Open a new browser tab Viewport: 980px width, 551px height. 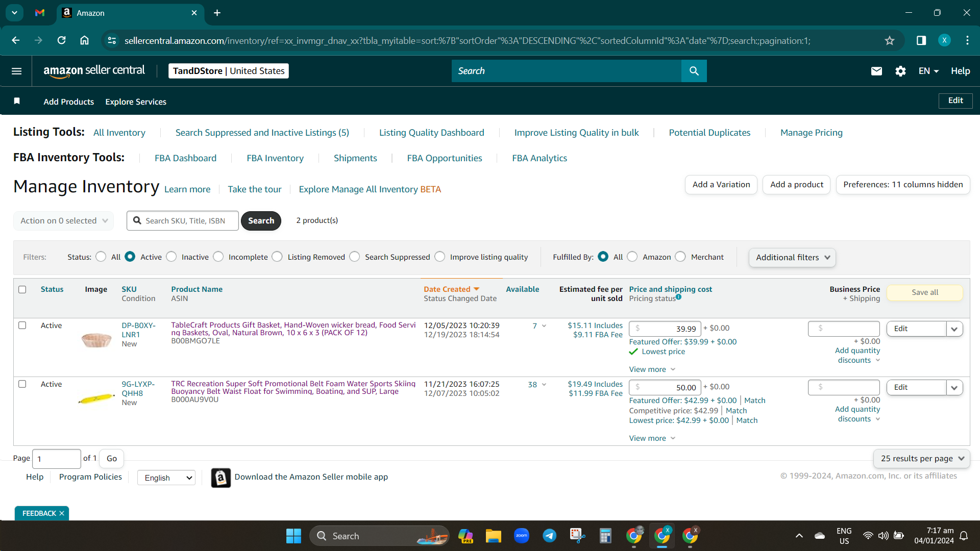[217, 13]
